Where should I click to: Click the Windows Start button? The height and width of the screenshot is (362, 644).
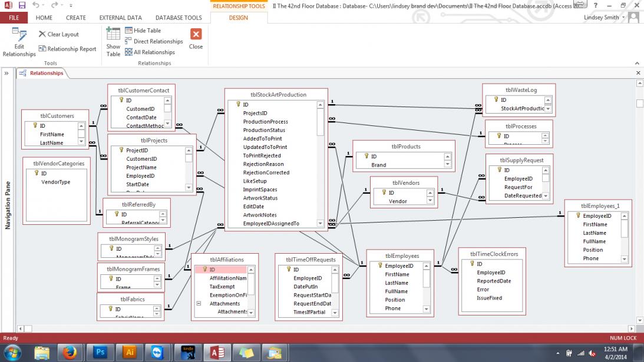[x=12, y=353]
